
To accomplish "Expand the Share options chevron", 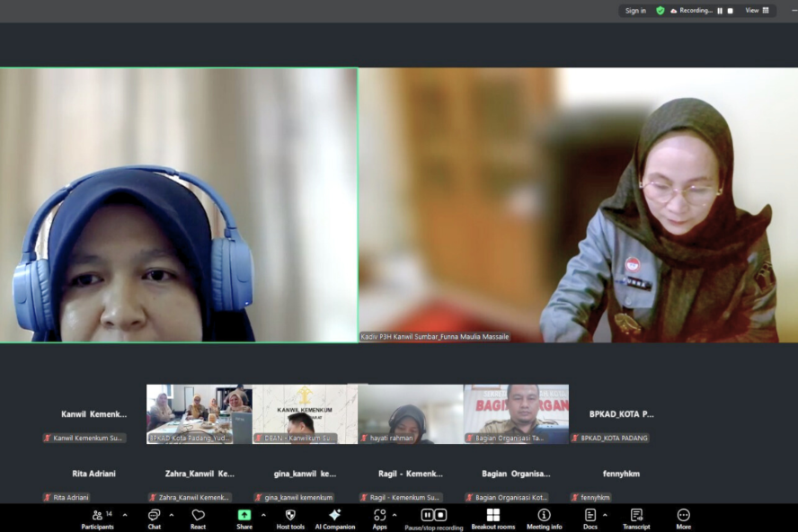I will (x=263, y=515).
